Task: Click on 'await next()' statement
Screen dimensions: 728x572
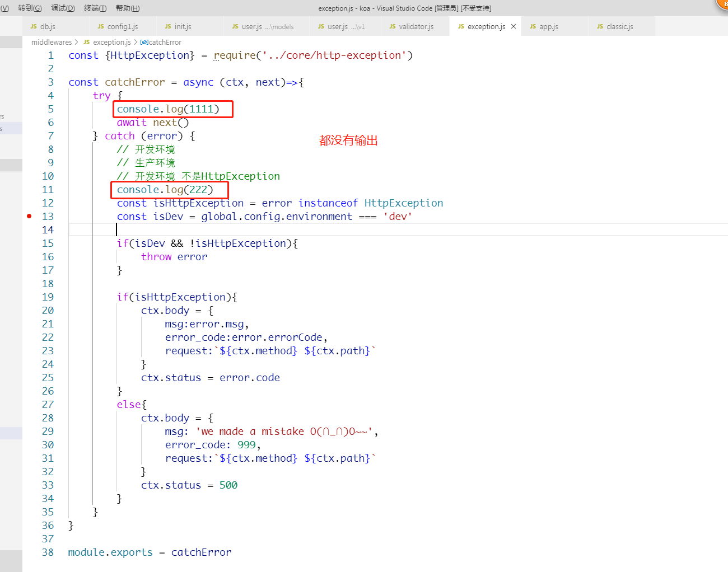Action: click(x=153, y=123)
